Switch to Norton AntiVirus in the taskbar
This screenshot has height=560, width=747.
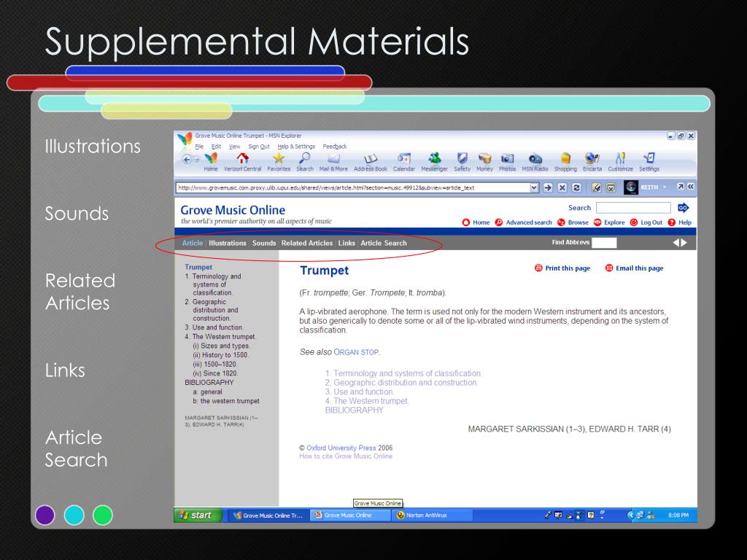coord(432,516)
